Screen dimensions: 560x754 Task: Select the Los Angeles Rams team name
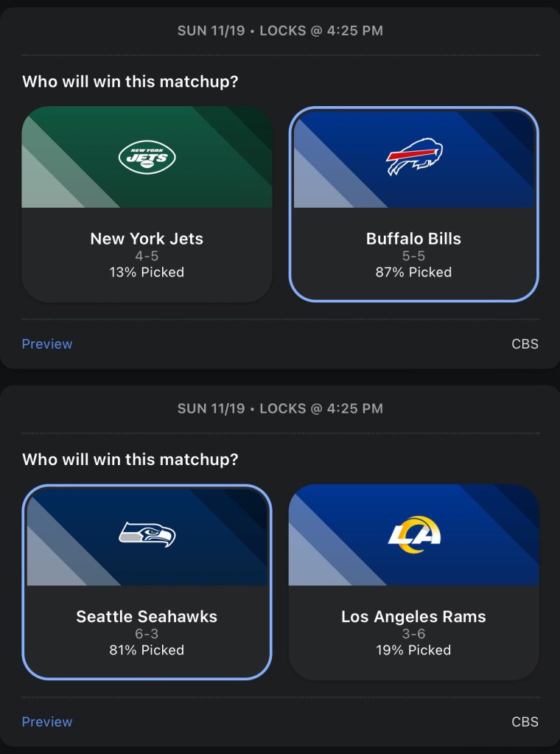[413, 617]
